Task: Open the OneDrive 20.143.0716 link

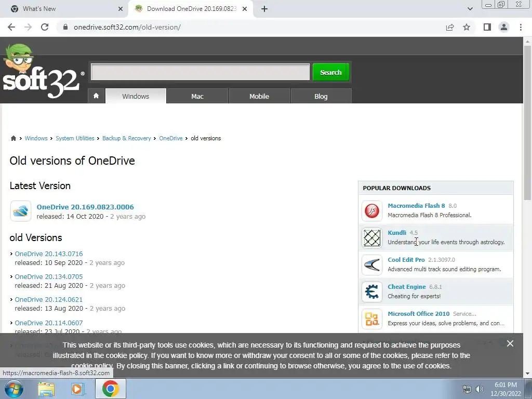Action: coord(49,254)
